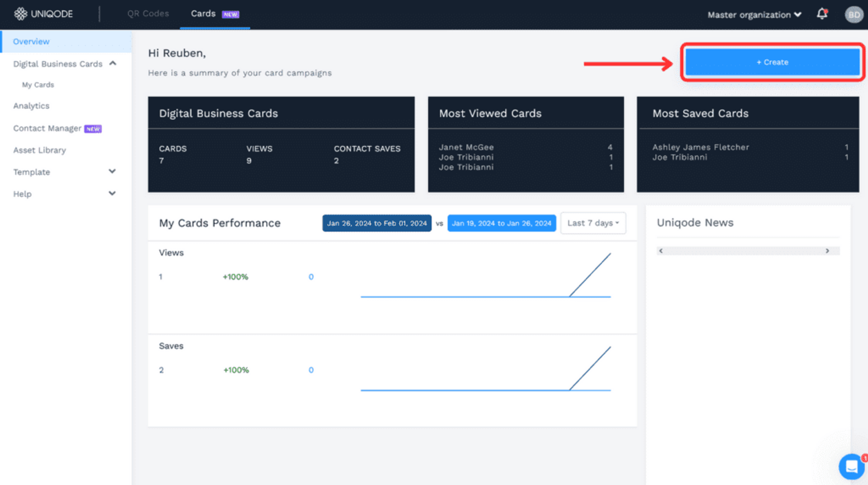The height and width of the screenshot is (485, 868).
Task: Open the Contact Manager page
Action: (x=47, y=128)
